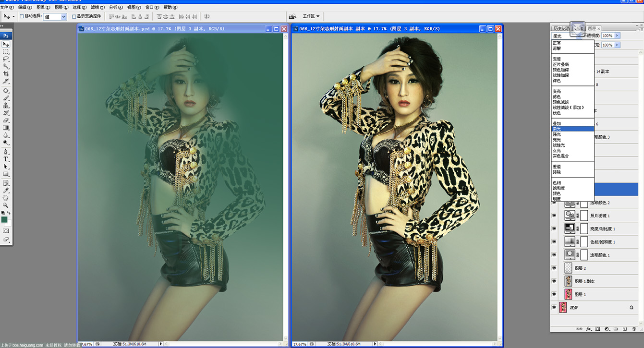The image size is (644, 348).
Task: Switch to the 历史记录 tab
Action: point(561,29)
